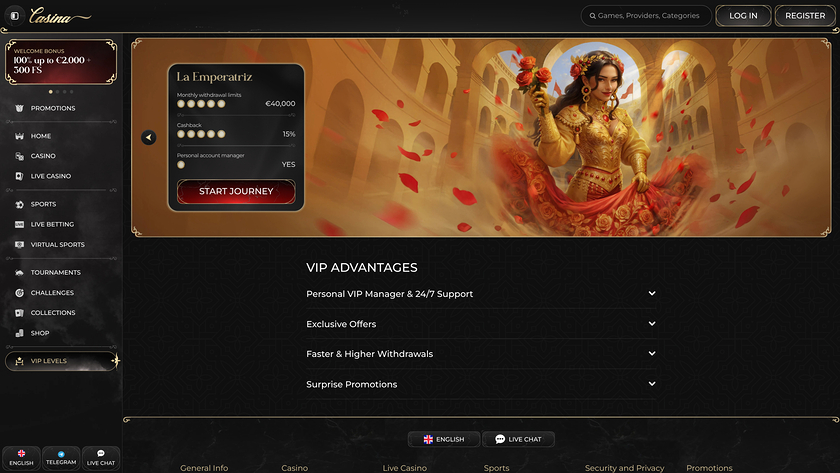The height and width of the screenshot is (473, 840).
Task: Open the Shop section
Action: [40, 333]
